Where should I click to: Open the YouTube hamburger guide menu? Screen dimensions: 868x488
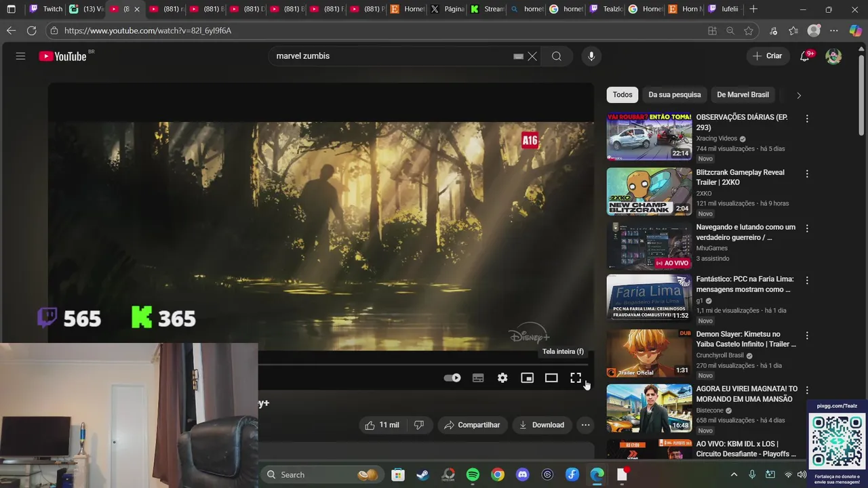(20, 56)
